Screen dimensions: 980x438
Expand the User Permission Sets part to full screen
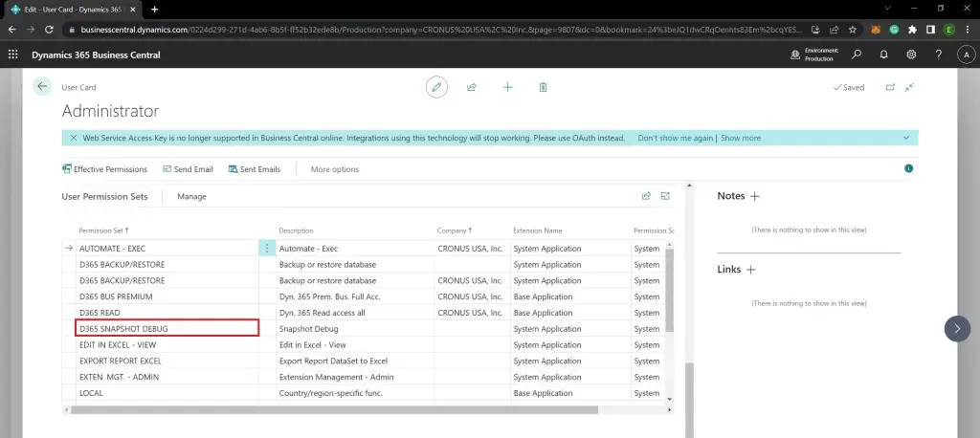[666, 196]
